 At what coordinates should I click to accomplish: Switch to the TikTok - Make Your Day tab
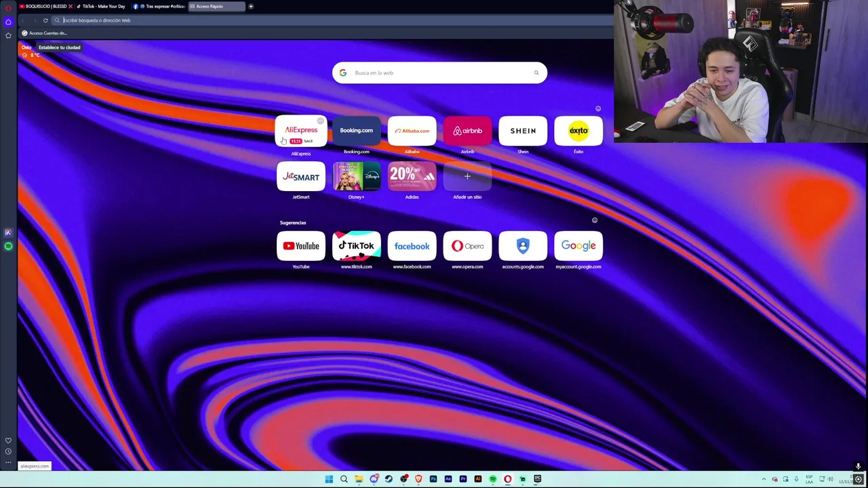pyautogui.click(x=100, y=6)
